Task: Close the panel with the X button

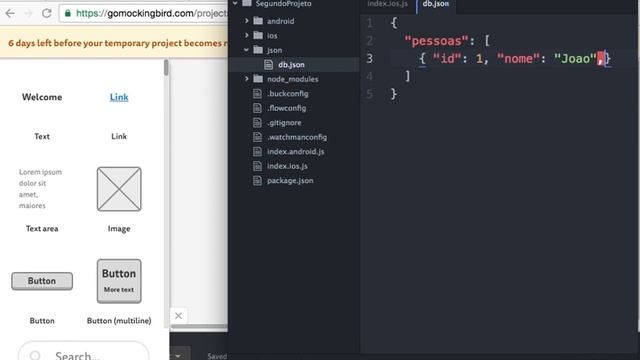Action: click(178, 316)
